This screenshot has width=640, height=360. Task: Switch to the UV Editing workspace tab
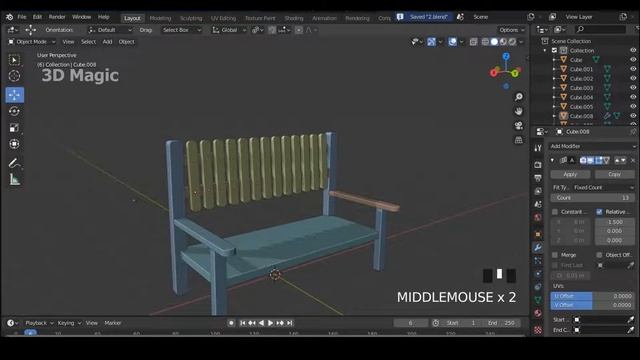(223, 18)
